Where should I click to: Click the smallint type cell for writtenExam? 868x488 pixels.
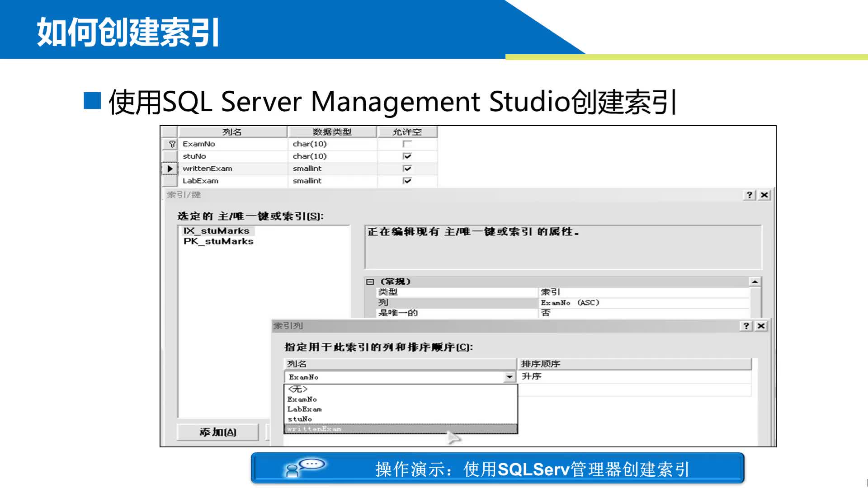[x=332, y=169]
